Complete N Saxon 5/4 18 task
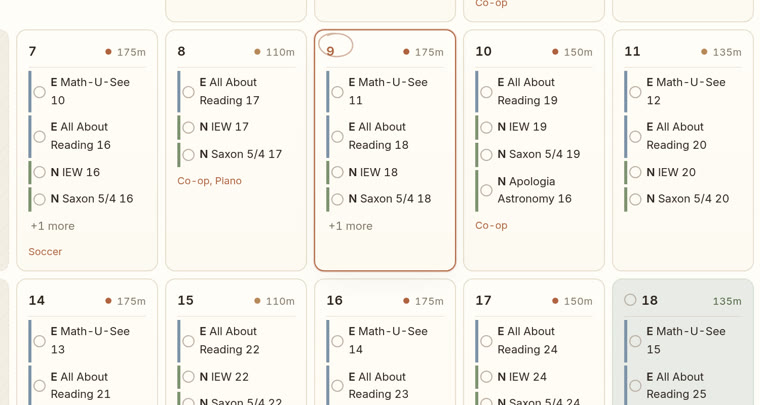 pos(337,199)
